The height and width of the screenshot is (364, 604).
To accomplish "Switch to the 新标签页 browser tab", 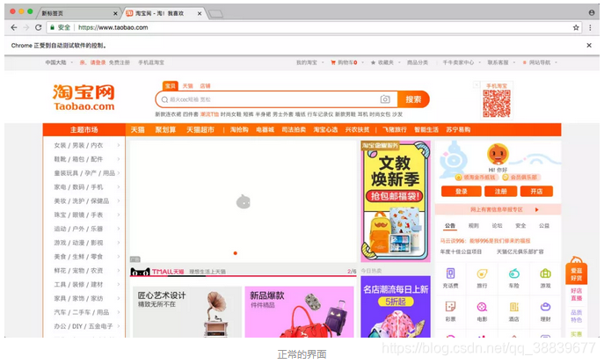I will (78, 13).
